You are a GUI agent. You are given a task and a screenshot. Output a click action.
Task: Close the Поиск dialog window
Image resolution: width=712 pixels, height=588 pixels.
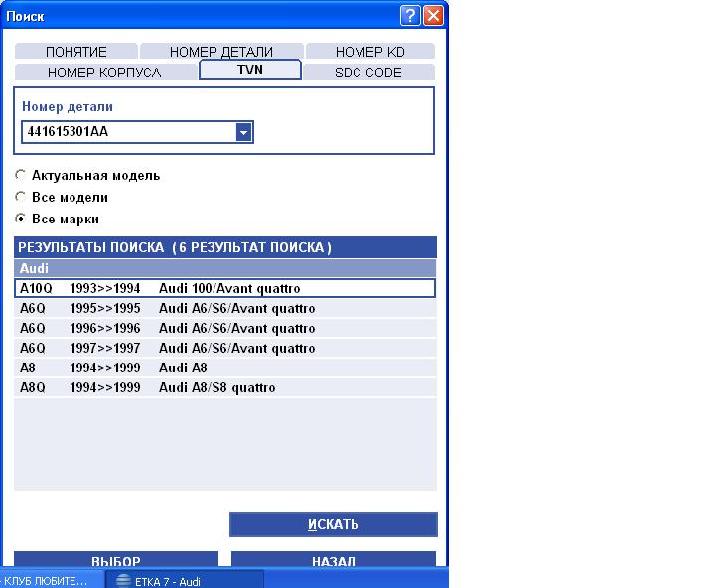pos(433,16)
